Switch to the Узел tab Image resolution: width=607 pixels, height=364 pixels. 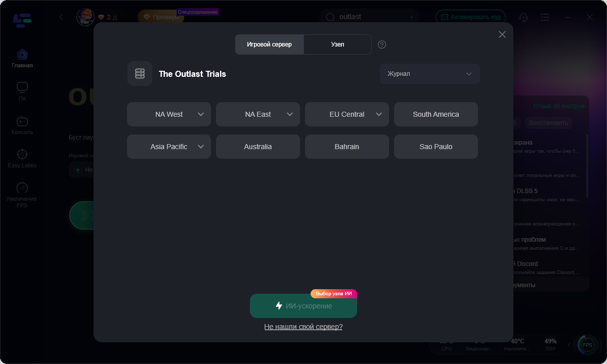pyautogui.click(x=337, y=44)
